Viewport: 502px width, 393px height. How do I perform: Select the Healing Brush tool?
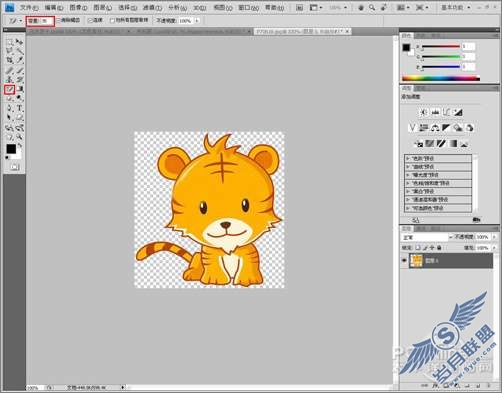(x=10, y=70)
